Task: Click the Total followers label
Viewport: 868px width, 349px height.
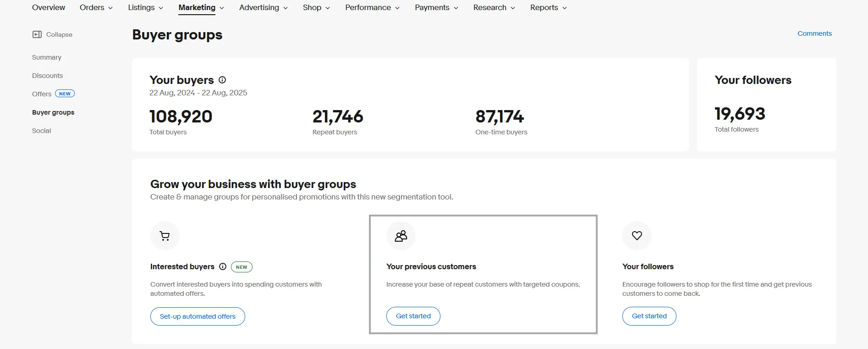Action: [736, 129]
